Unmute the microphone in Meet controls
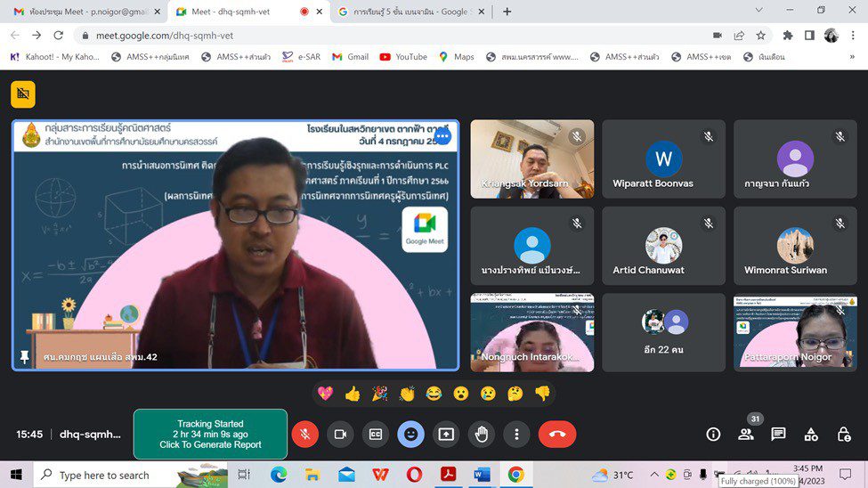 click(305, 435)
